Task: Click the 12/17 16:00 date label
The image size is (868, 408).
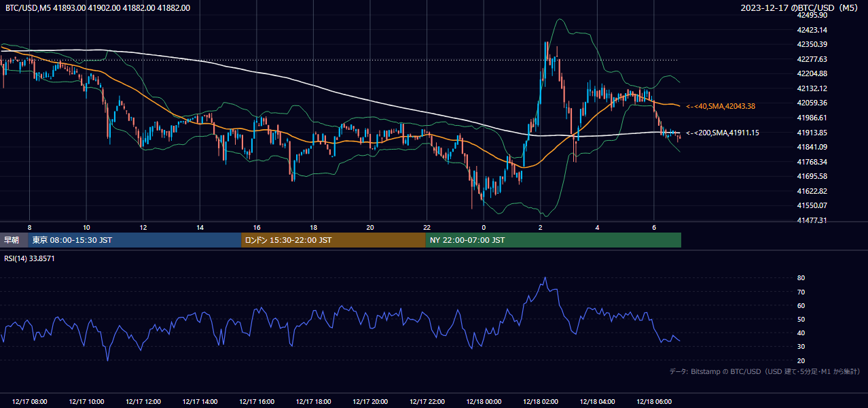Action: pos(256,402)
